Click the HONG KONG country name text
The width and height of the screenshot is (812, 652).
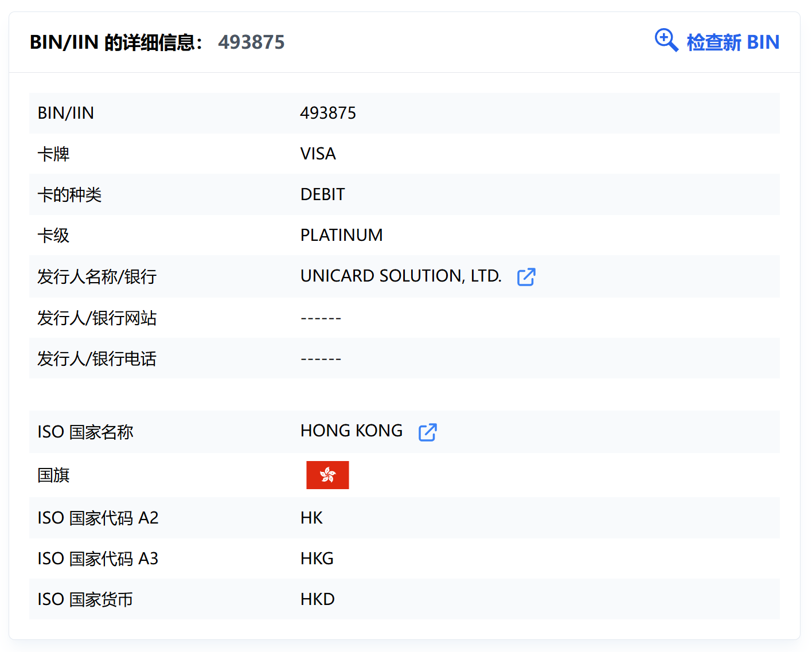coord(352,431)
